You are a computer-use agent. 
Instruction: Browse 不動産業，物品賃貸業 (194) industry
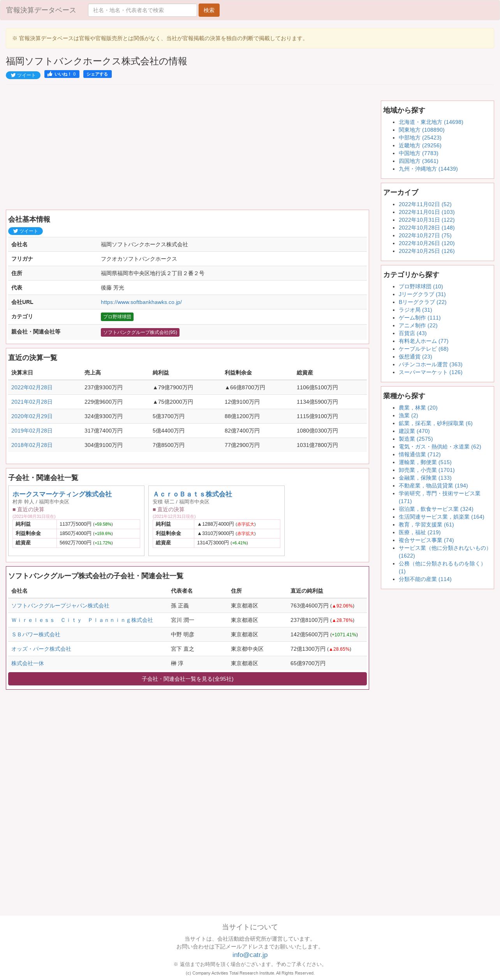[x=433, y=486]
